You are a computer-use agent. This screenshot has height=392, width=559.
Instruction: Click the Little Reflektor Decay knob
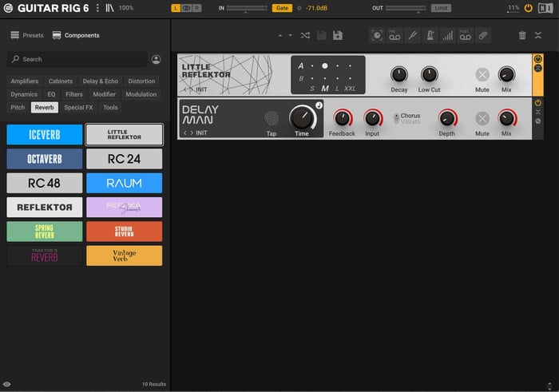[399, 74]
